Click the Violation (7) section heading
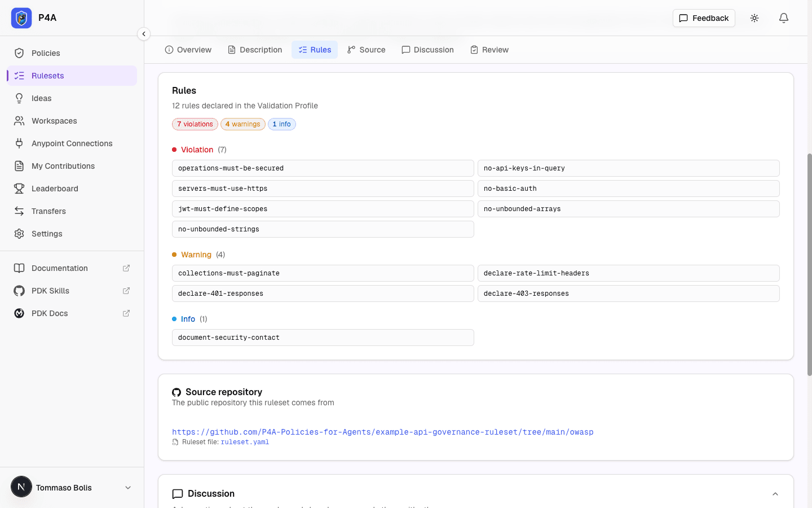This screenshot has width=812, height=508. click(199, 150)
